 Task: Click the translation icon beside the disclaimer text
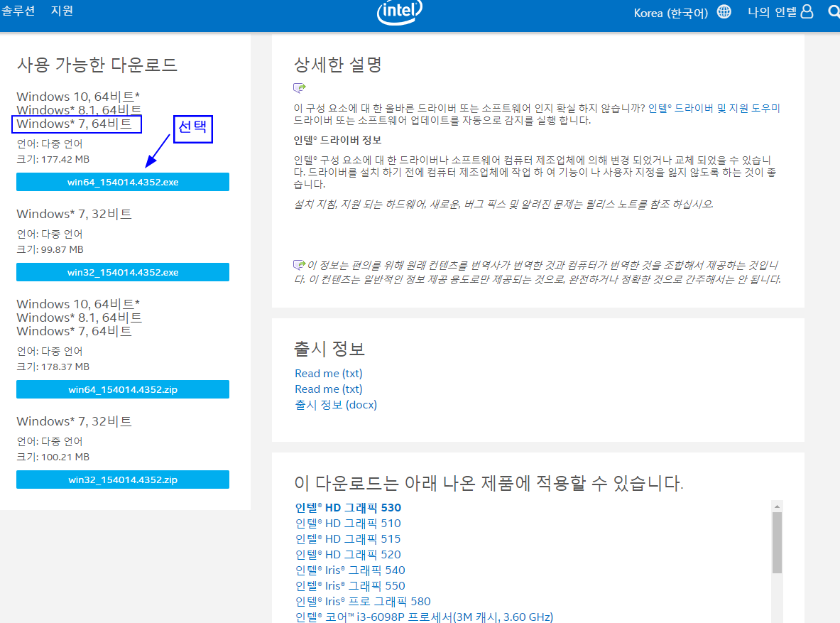(x=299, y=264)
